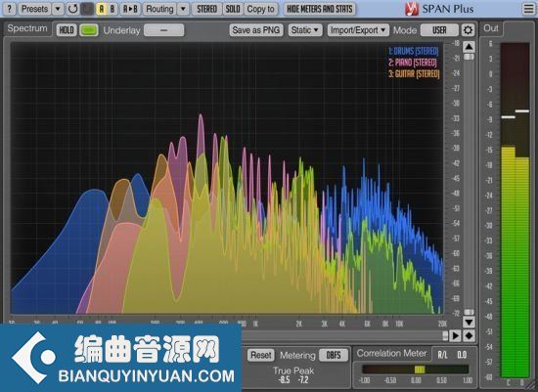
Task: Click the 1: DRUMS [STEREO] legend entry
Action: 414,52
